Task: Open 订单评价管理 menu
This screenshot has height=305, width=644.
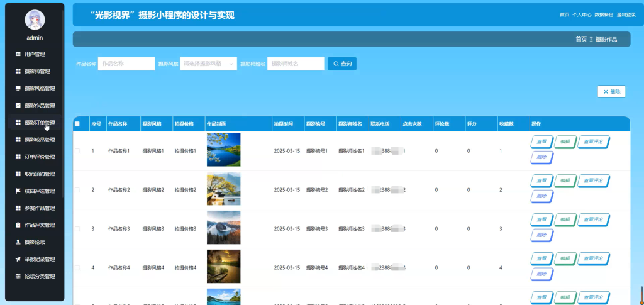Action: tap(35, 157)
